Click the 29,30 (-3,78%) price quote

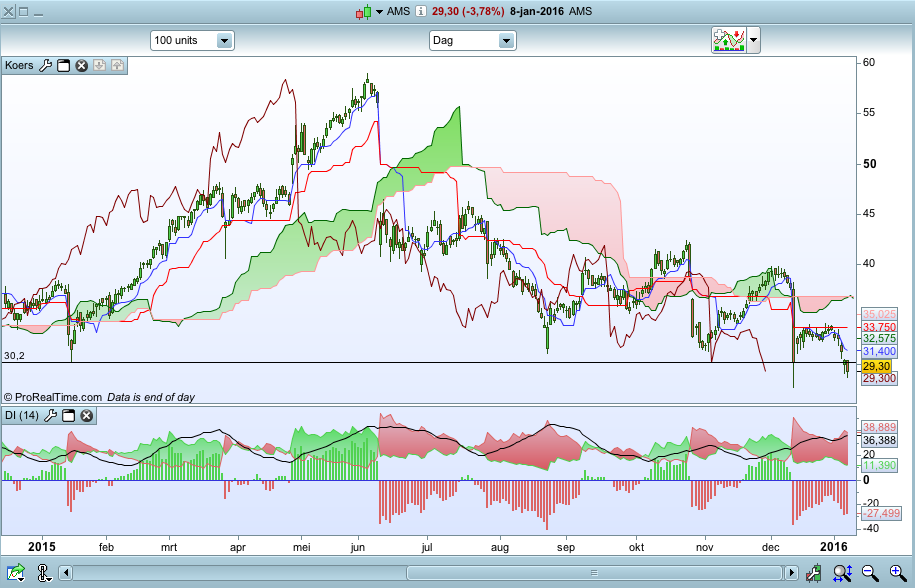[x=468, y=11]
